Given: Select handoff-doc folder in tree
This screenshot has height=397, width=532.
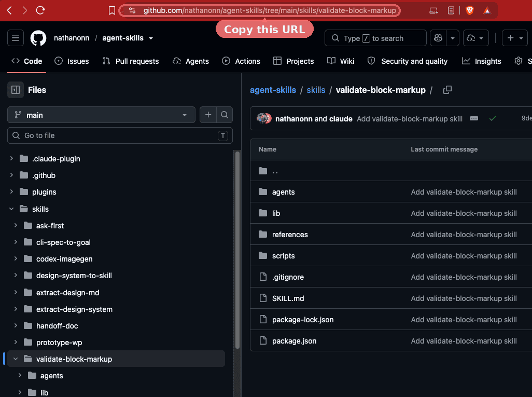Looking at the screenshot, I should pos(57,326).
